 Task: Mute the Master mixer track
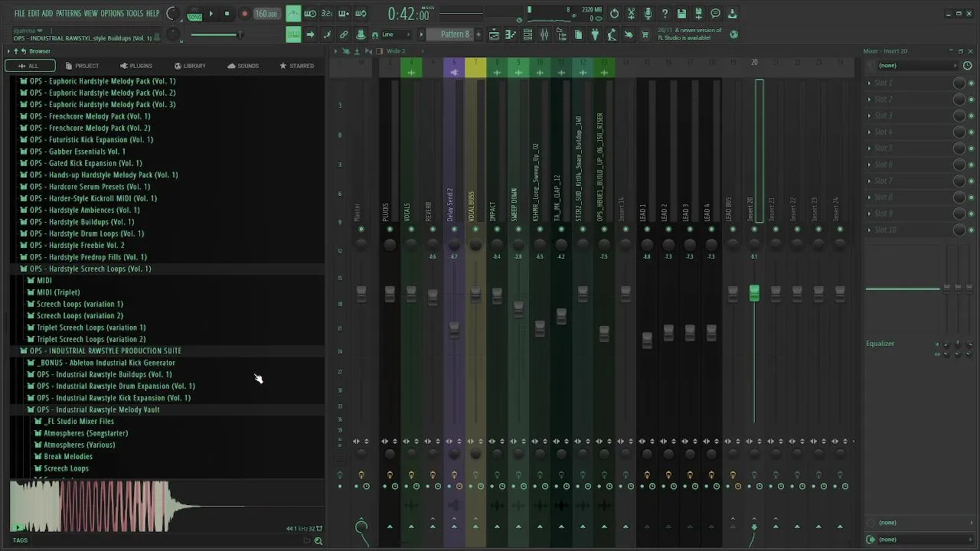pyautogui.click(x=361, y=229)
